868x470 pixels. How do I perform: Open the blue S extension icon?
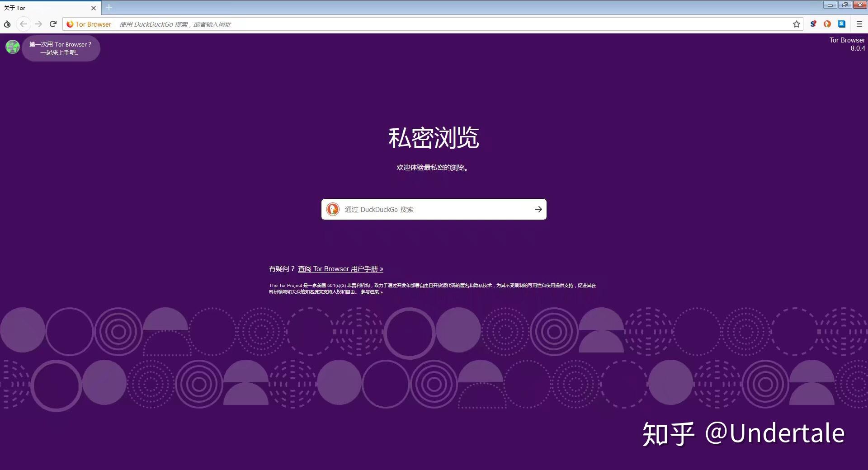click(x=842, y=24)
